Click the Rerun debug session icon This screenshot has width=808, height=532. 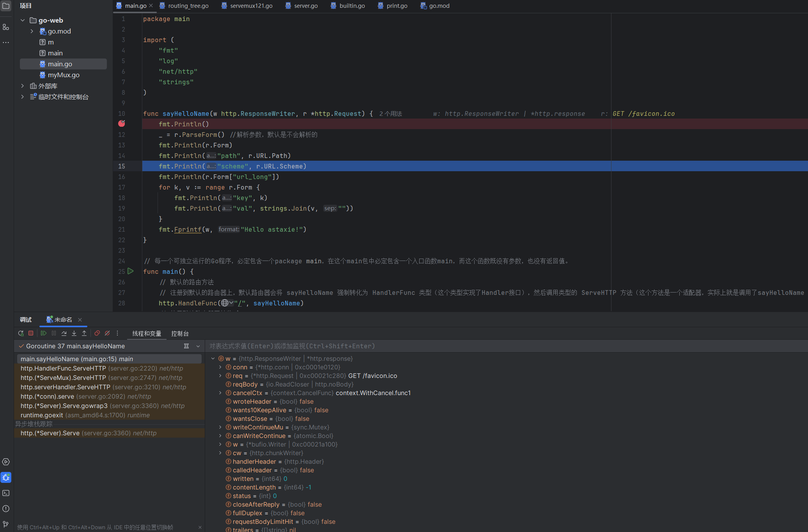[21, 333]
